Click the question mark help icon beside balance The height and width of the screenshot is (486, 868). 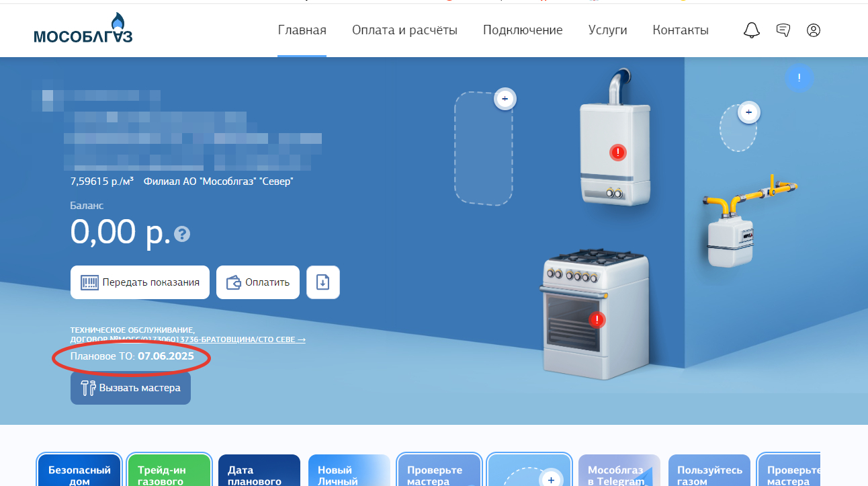pyautogui.click(x=182, y=234)
